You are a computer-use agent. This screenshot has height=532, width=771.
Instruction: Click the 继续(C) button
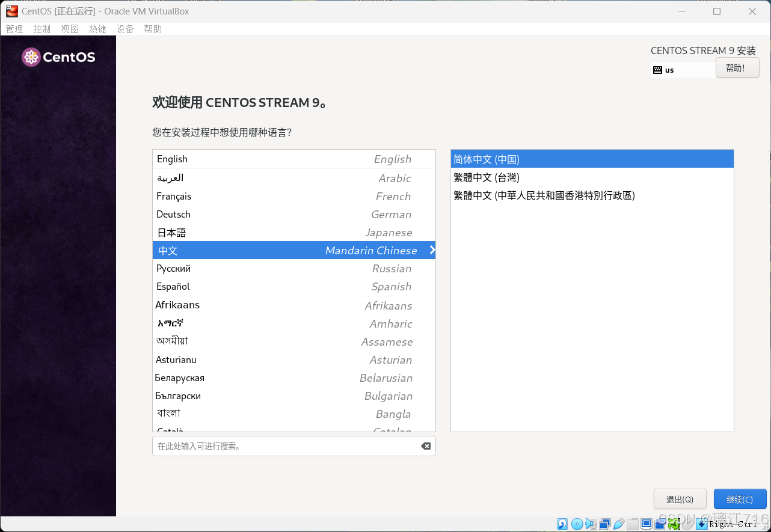point(740,499)
